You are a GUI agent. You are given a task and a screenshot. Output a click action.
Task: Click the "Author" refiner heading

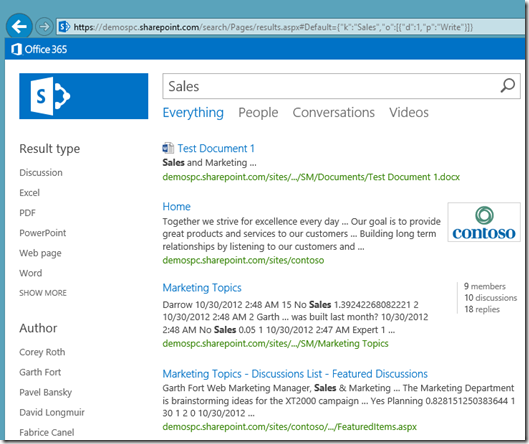[x=38, y=328]
